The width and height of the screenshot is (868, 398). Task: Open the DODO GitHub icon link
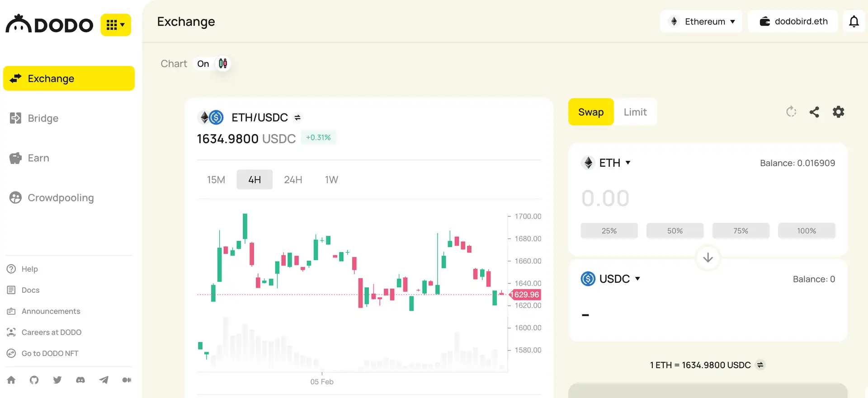(34, 380)
